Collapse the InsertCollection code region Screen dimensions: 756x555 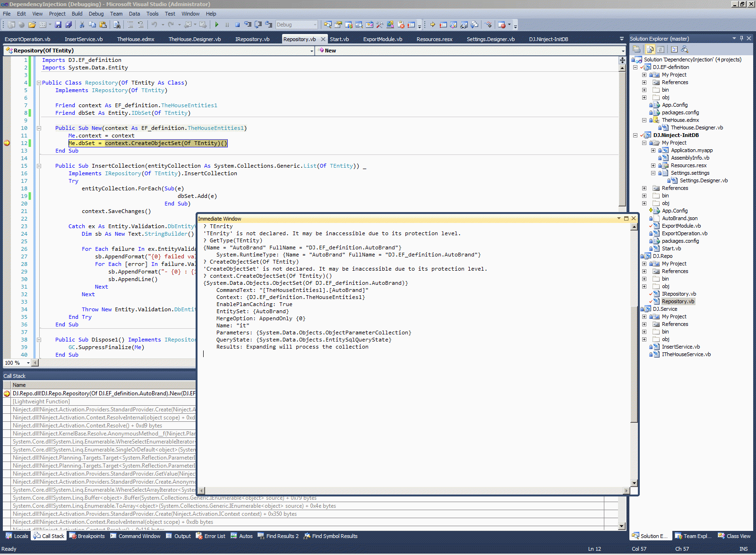[x=39, y=166]
